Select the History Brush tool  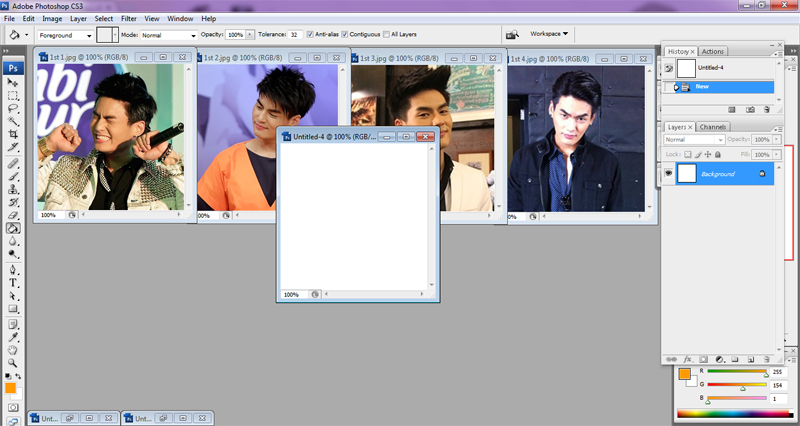pyautogui.click(x=13, y=203)
